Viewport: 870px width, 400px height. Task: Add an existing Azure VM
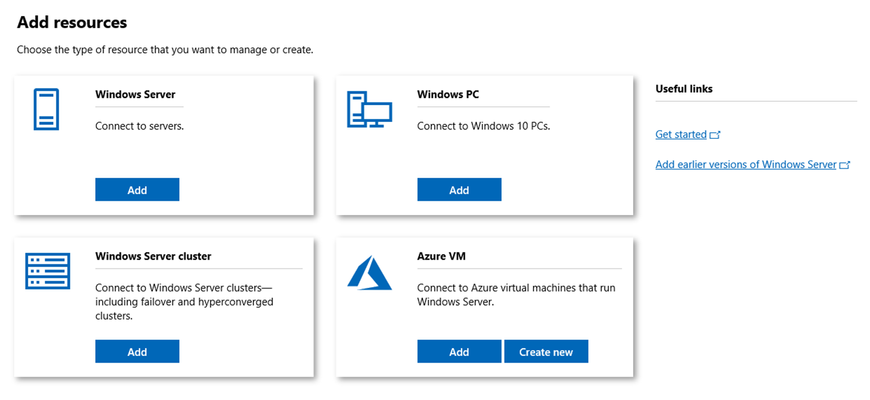tap(459, 352)
